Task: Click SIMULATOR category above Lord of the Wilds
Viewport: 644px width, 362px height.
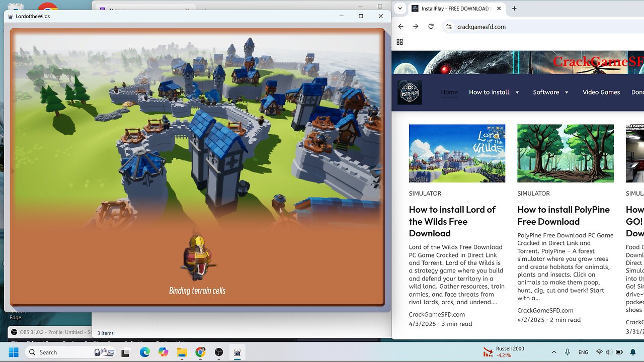Action: coord(425,193)
